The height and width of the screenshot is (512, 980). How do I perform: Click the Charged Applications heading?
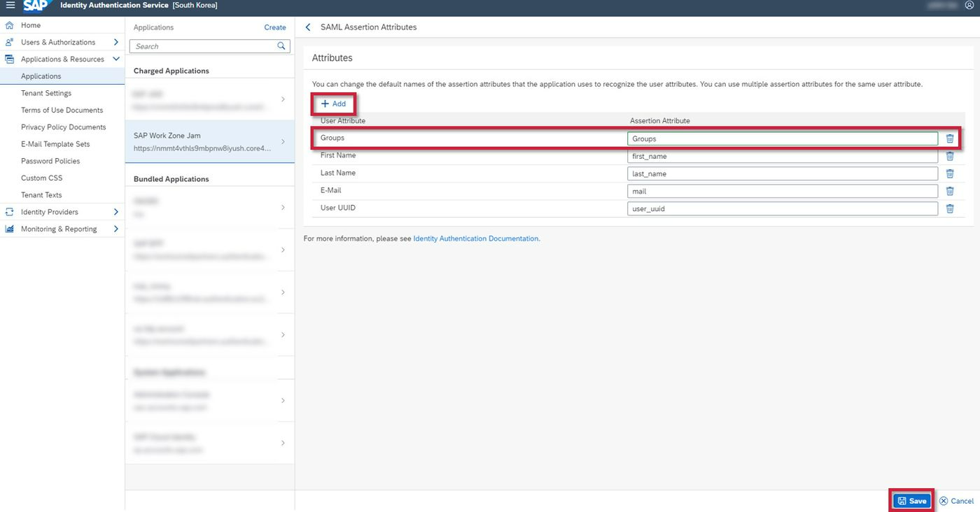pos(171,71)
